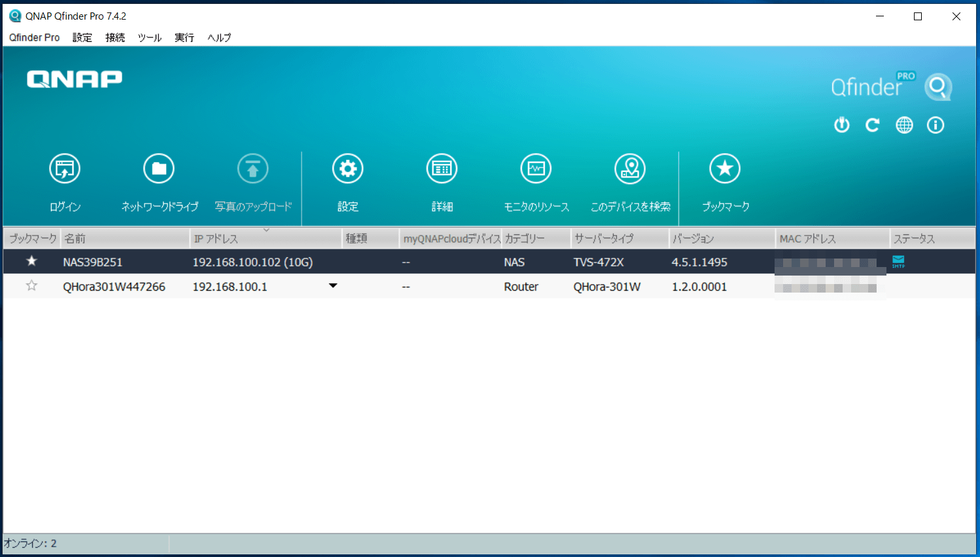The height and width of the screenshot is (557, 980).
Task: Sort by myQNAPcloudデバイス column header
Action: (x=451, y=238)
